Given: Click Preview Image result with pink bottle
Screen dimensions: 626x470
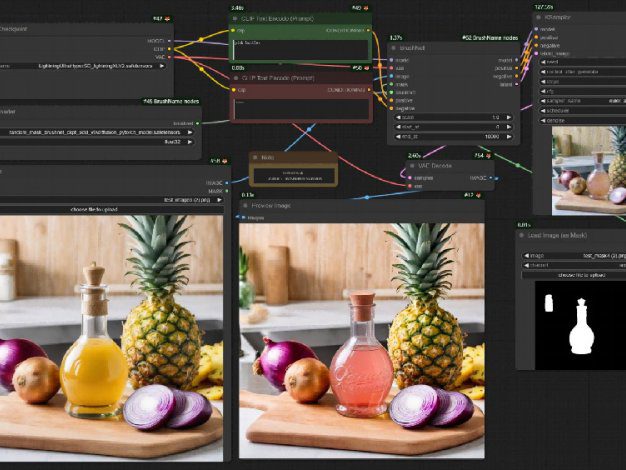Looking at the screenshot, I should click(362, 341).
